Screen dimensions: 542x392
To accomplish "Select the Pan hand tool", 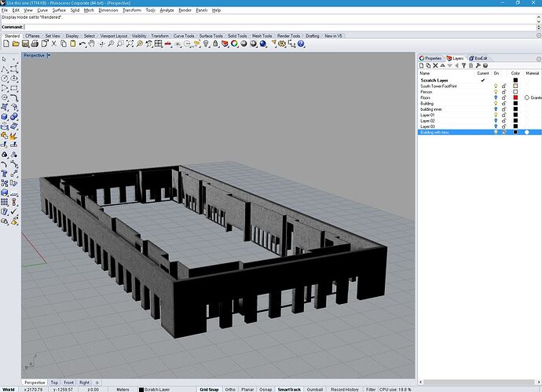I will pos(92,44).
